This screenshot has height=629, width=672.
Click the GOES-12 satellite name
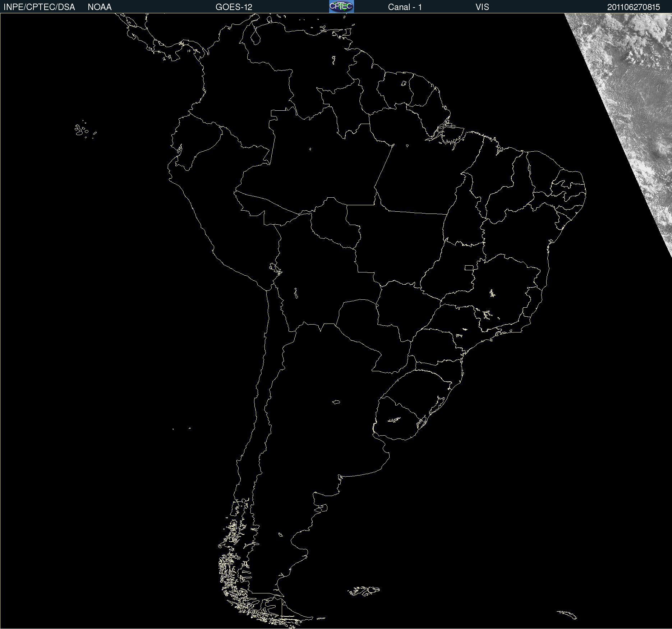click(x=234, y=7)
